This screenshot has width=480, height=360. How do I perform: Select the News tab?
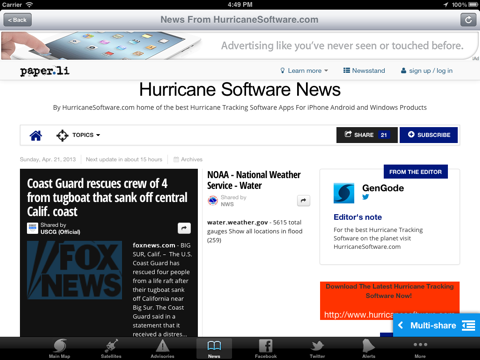pyautogui.click(x=214, y=349)
